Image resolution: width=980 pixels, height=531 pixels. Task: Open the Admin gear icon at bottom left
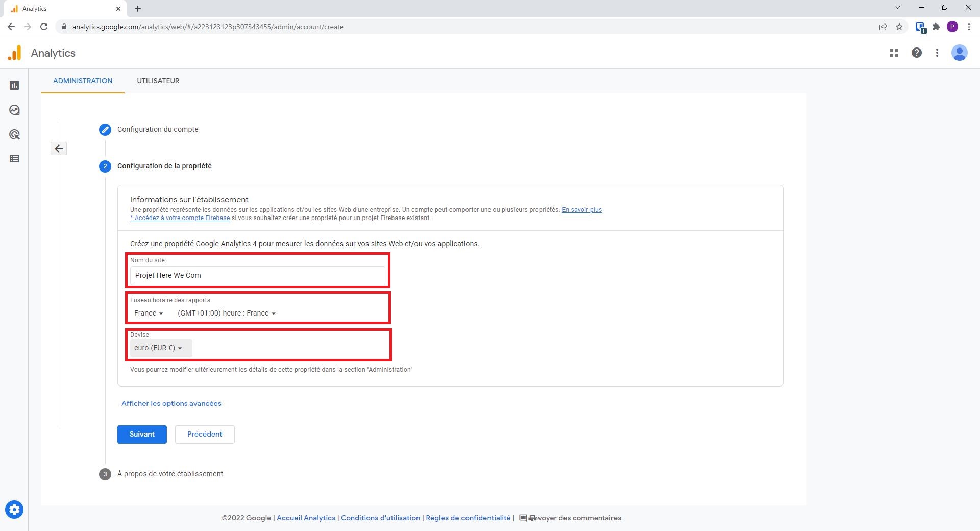(x=14, y=510)
